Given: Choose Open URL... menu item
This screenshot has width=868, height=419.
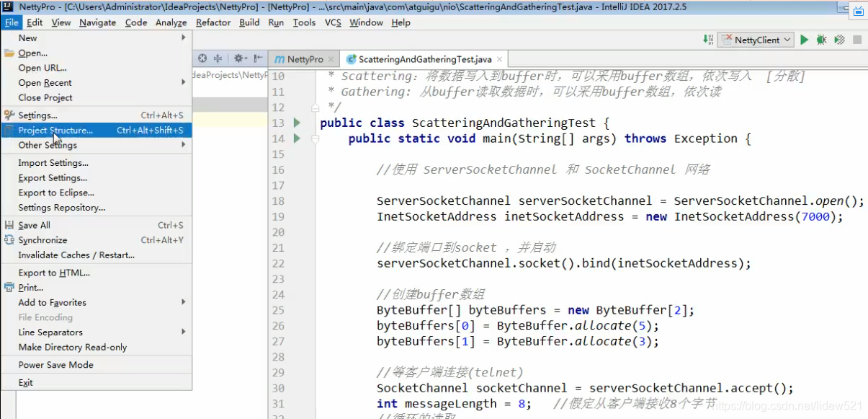Looking at the screenshot, I should pyautogui.click(x=97, y=68).
